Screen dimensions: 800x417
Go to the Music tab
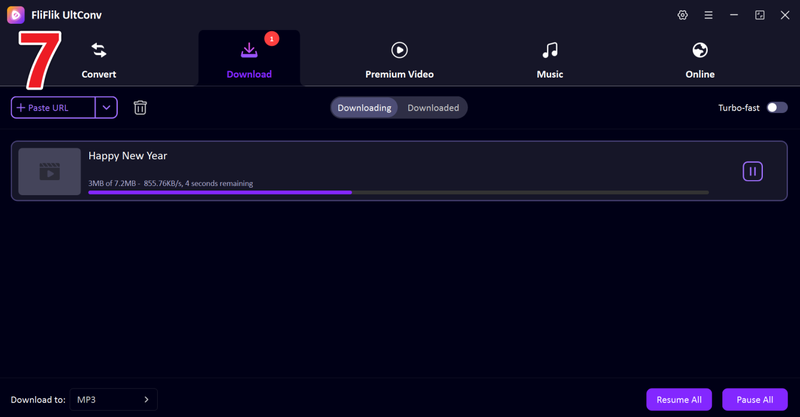(x=549, y=60)
